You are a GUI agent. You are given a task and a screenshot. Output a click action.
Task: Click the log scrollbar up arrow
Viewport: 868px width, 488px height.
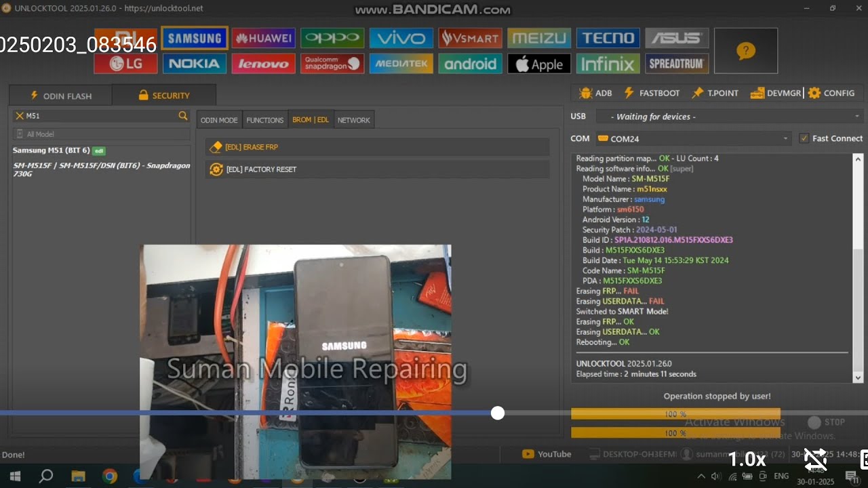point(858,159)
